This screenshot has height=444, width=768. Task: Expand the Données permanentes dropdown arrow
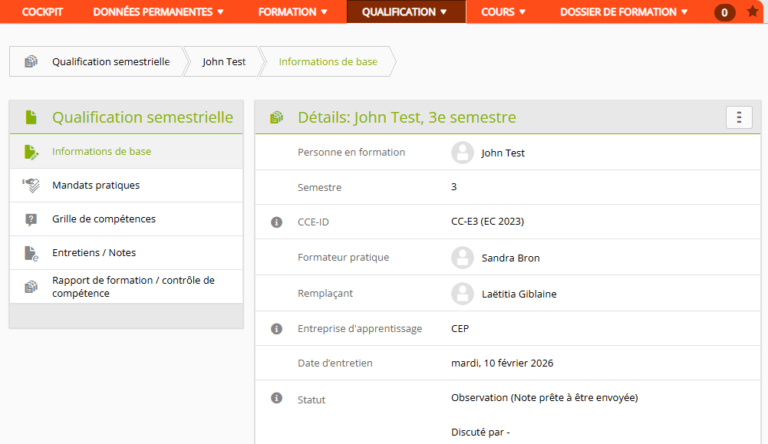pos(220,12)
